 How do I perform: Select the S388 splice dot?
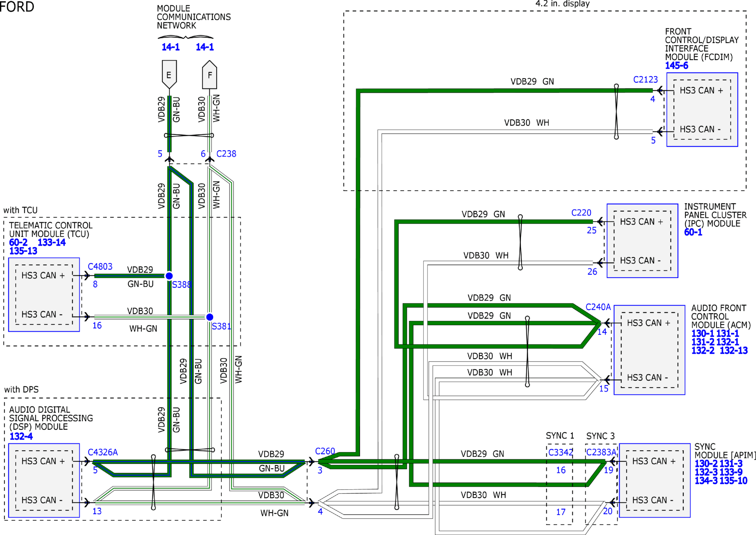[x=169, y=276]
